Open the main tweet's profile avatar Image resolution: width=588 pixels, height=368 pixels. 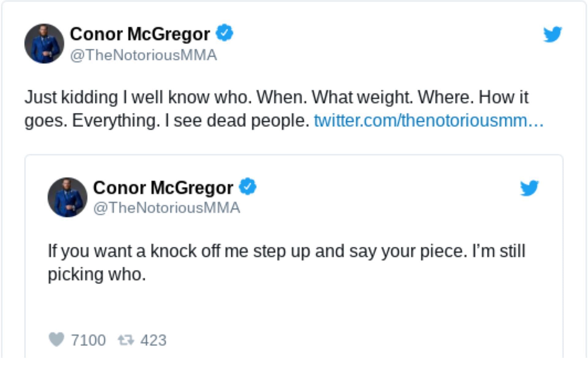coord(44,44)
